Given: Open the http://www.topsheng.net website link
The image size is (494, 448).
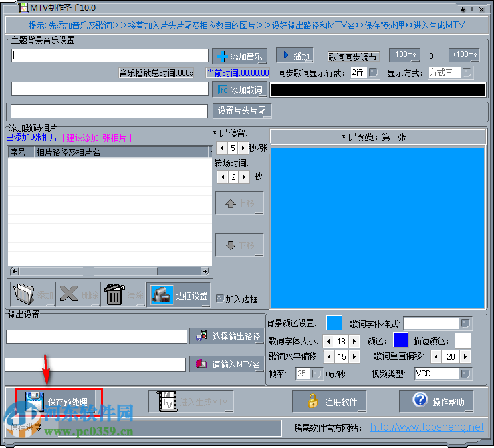Looking at the screenshot, I should click(x=427, y=427).
